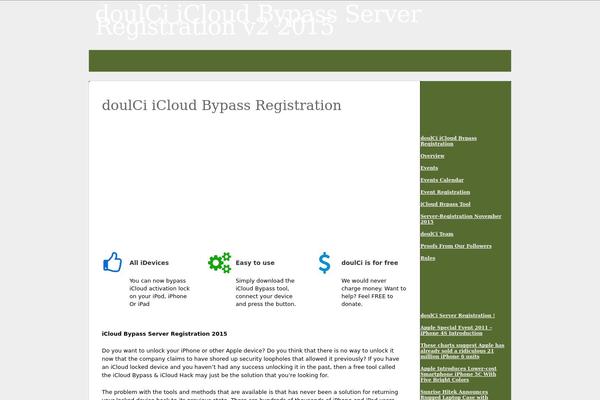Open Server-Registration November 2015 link
Viewport: 600px width, 400px height.
461,219
